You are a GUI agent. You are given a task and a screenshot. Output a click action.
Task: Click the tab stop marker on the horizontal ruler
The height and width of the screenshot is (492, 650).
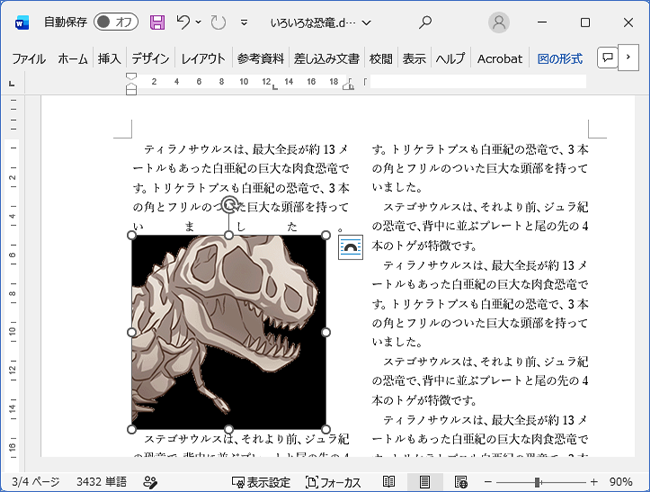274,87
